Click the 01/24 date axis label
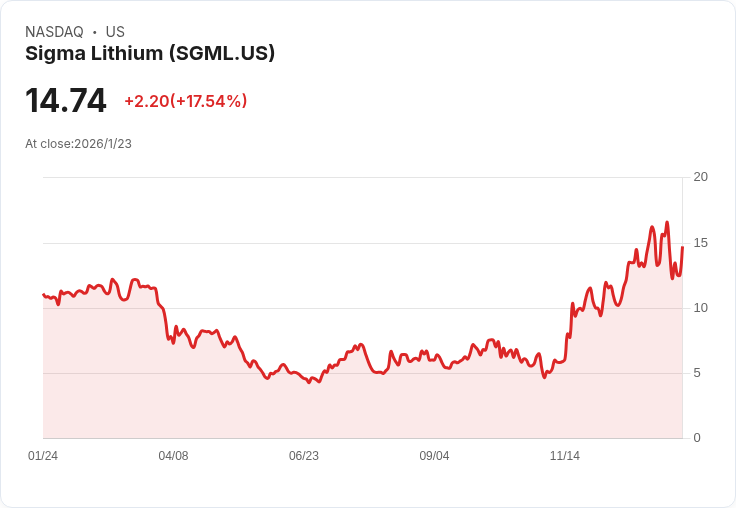Viewport: 736px width, 508px height. [43, 456]
